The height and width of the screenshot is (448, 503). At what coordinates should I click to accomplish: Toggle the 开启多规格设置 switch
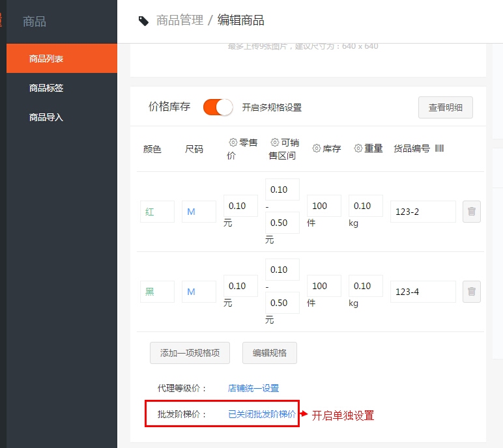(218, 107)
